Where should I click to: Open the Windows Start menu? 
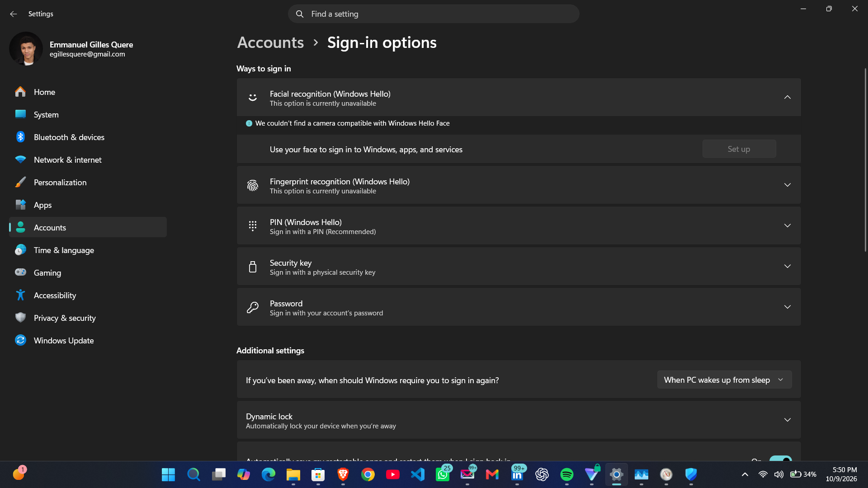point(168,474)
